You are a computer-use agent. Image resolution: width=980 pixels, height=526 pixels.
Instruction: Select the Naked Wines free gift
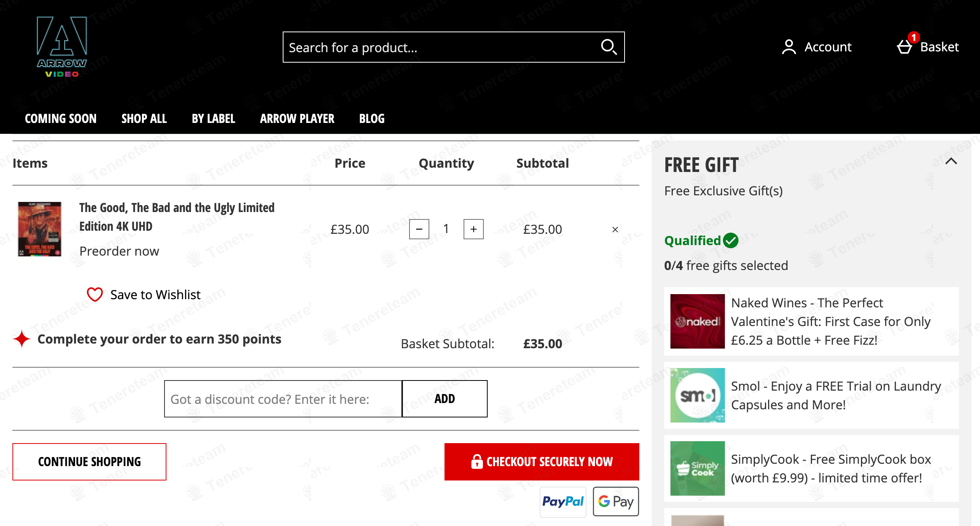tap(811, 321)
